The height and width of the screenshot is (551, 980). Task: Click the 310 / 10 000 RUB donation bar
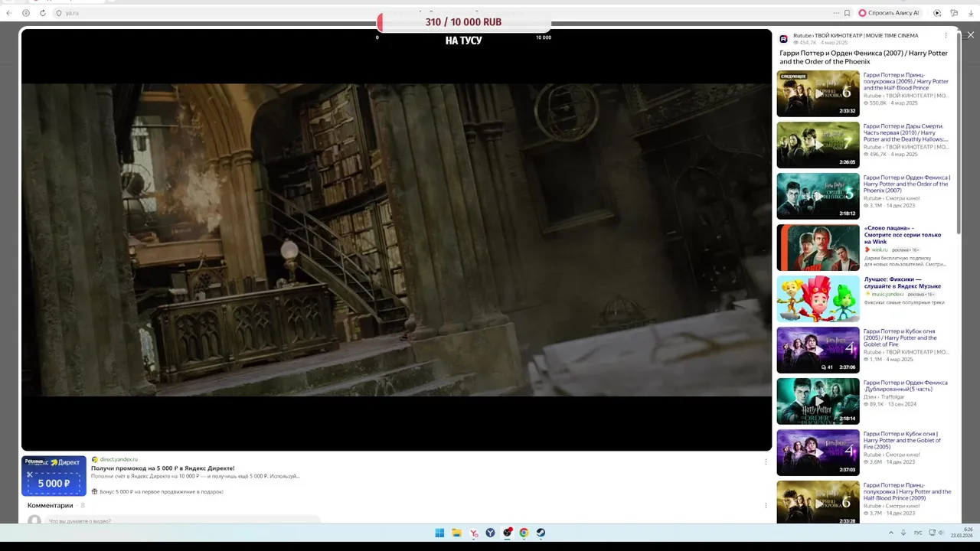463,22
